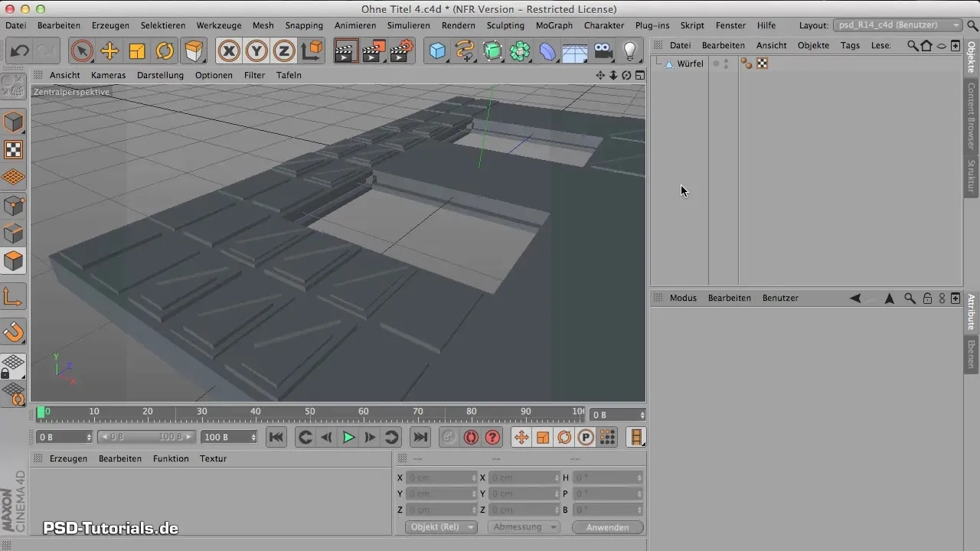Click the Anwenden button
The image size is (980, 551).
pos(607,527)
